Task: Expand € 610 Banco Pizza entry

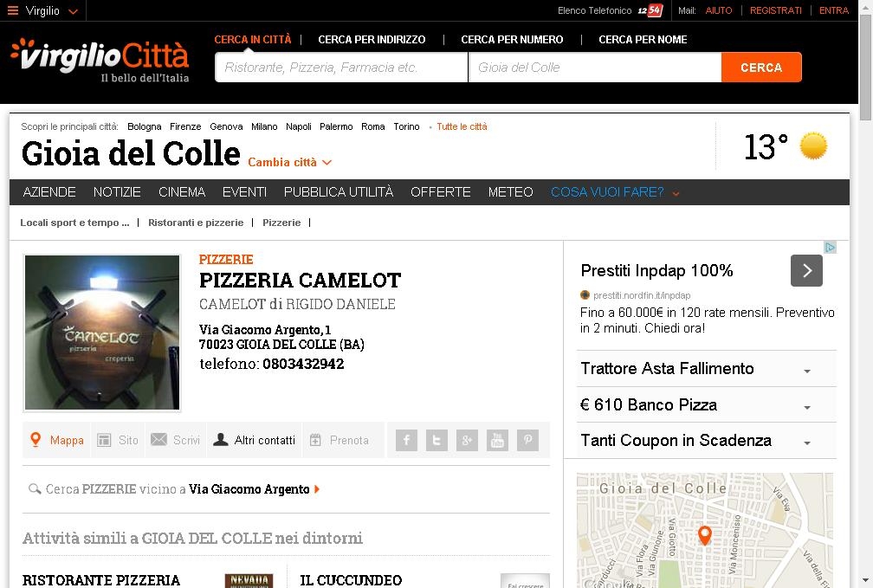Action: (x=706, y=404)
